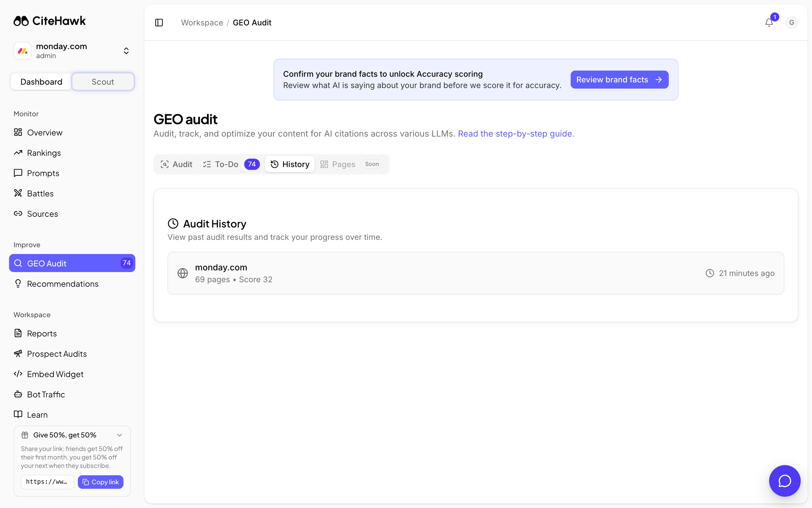This screenshot has height=508, width=812.
Task: Click the Embed Widget code icon
Action: click(x=18, y=374)
